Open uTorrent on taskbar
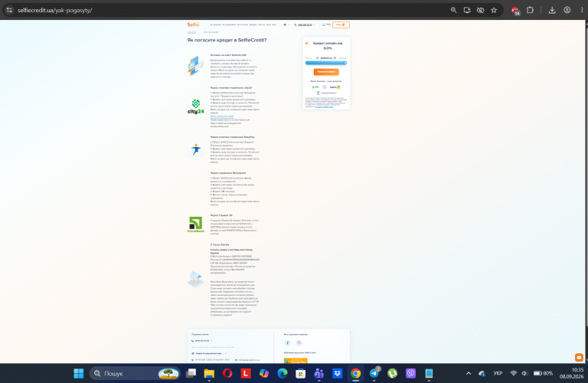588x383 pixels. [392, 373]
